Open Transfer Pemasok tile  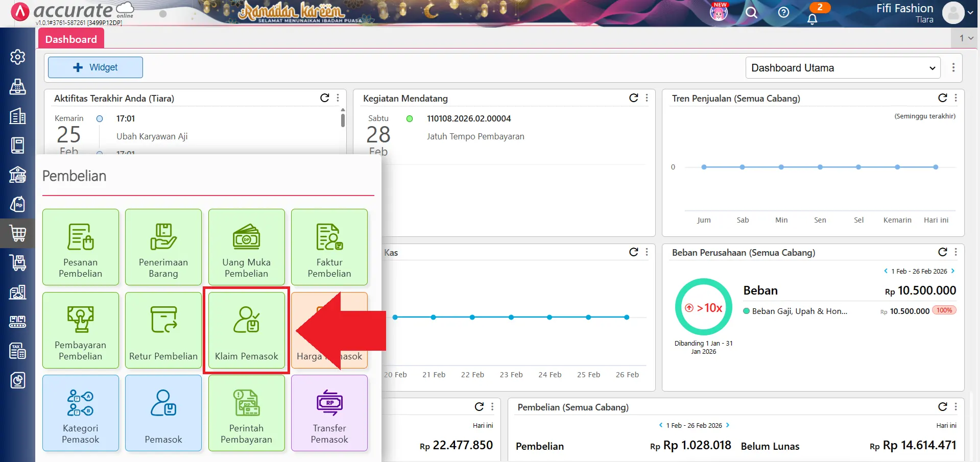pyautogui.click(x=329, y=413)
